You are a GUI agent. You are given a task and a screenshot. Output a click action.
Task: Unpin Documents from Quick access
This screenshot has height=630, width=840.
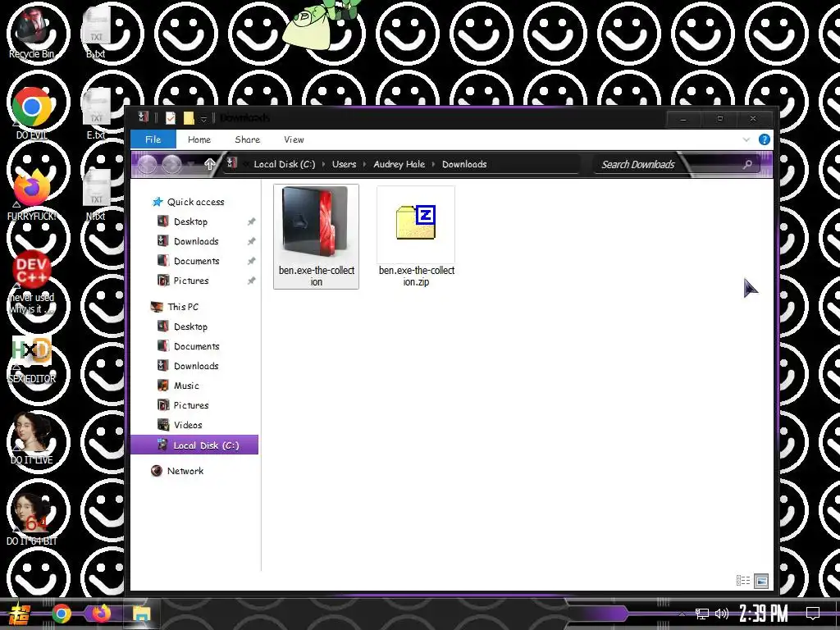251,261
